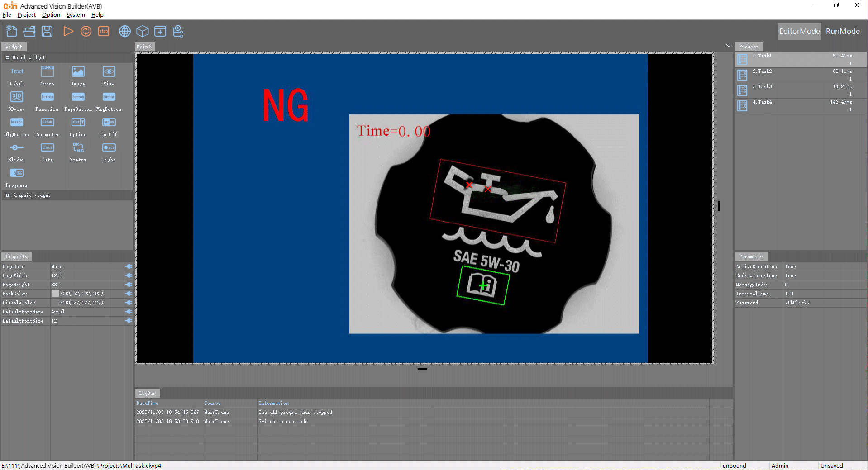This screenshot has height=470, width=868.
Task: Click the PageWidth value field
Action: click(86, 275)
